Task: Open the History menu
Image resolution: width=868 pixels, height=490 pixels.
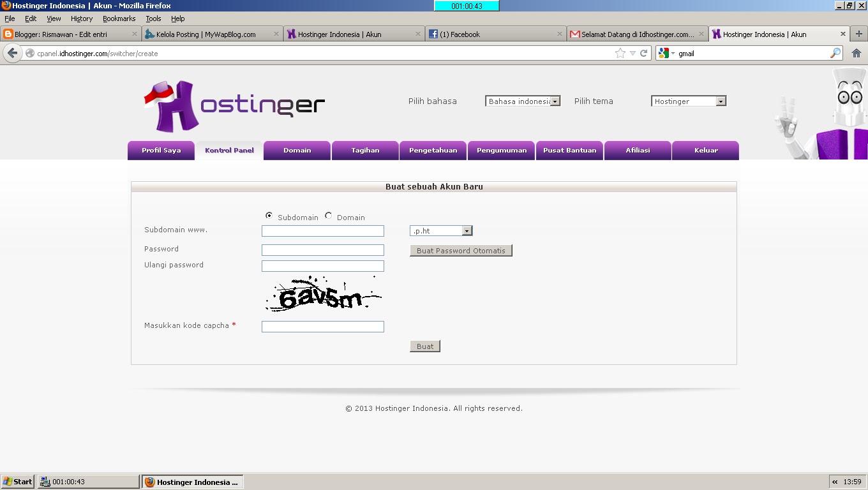Action: (82, 19)
